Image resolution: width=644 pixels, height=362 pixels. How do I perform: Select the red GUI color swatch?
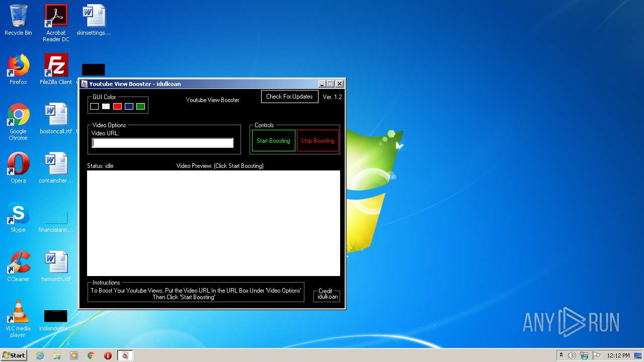[117, 106]
